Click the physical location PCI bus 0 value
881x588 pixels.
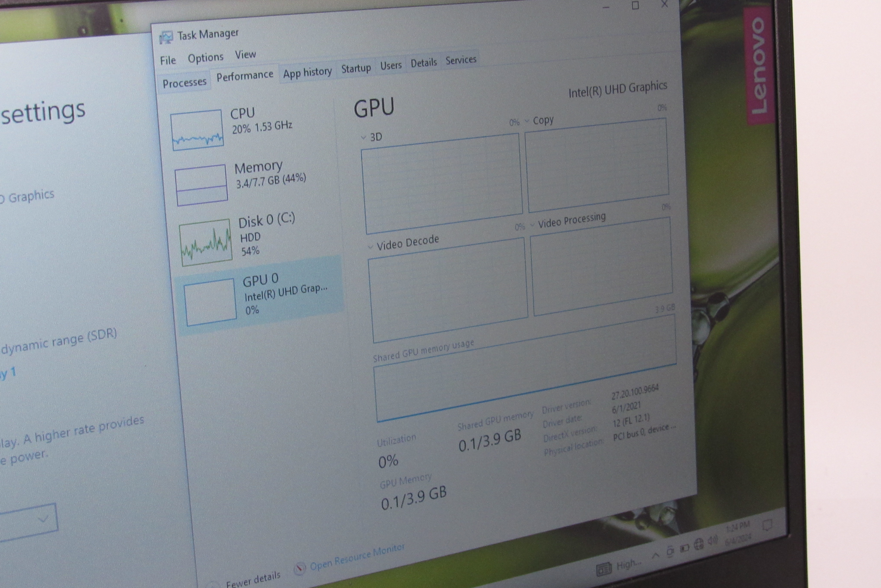(644, 432)
